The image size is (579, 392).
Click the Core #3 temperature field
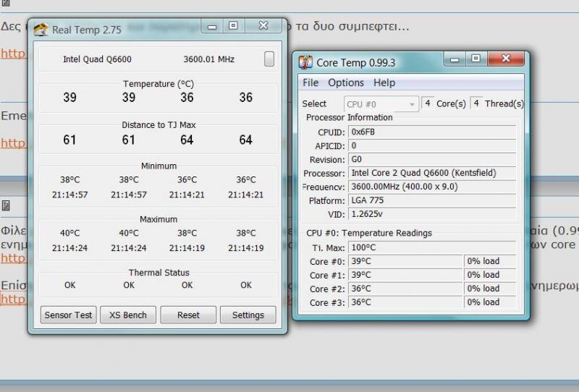coord(405,302)
